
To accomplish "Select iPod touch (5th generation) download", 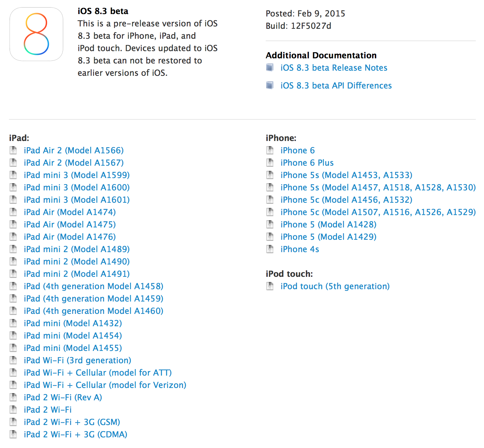I will (335, 286).
